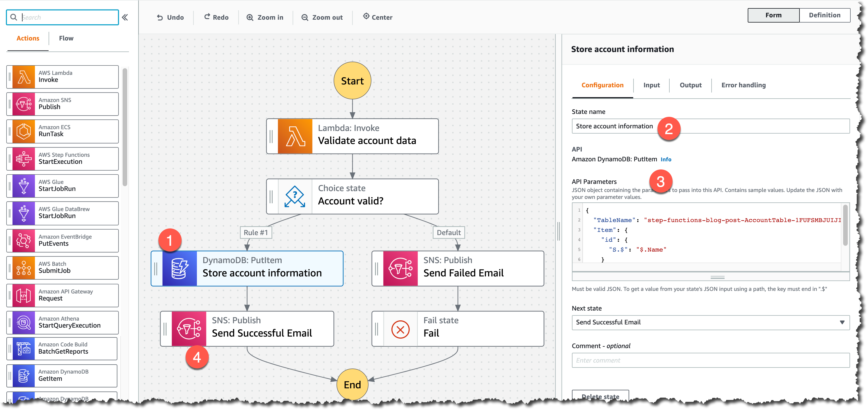Click the Amazon ECS RunTask icon
This screenshot has width=868, height=410.
[x=24, y=131]
